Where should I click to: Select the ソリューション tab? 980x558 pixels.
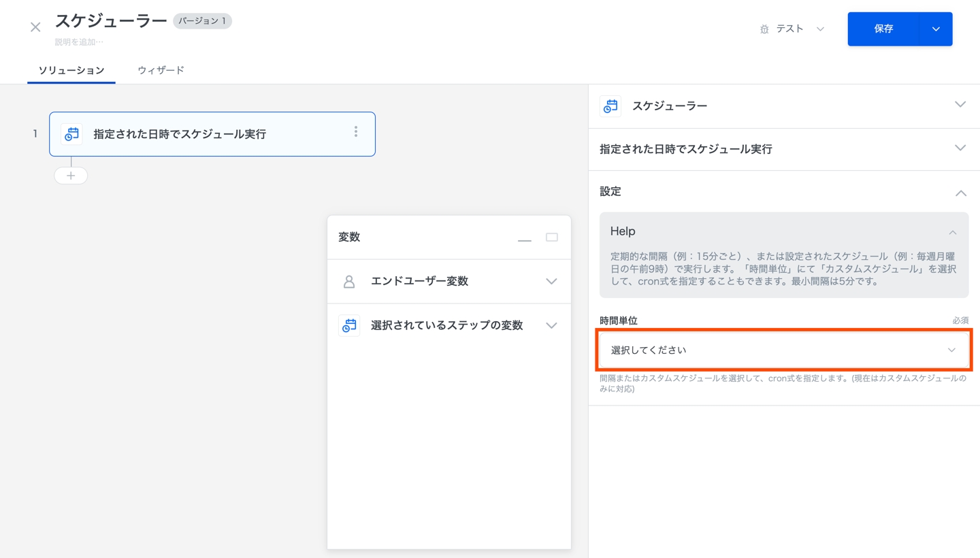(71, 70)
